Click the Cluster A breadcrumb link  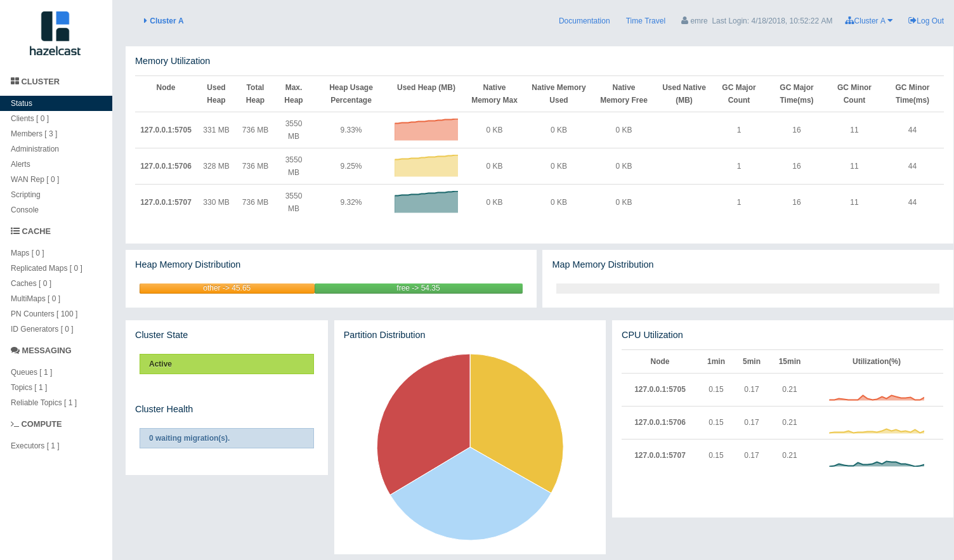[x=167, y=21]
